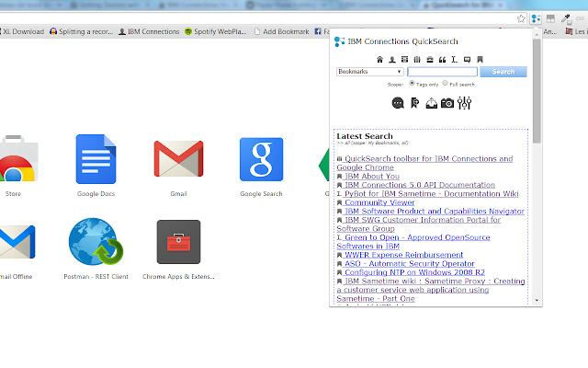Select the Files columns icon in QuickSearch
The image size is (588, 368).
click(417, 59)
